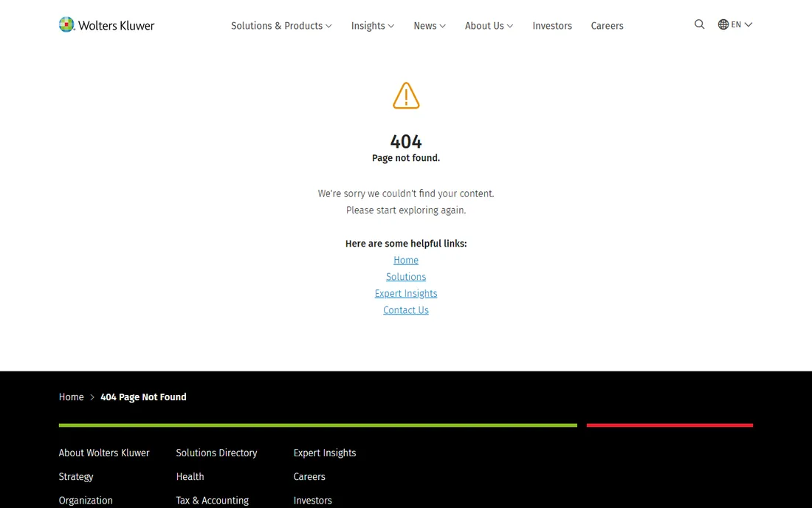Expand the News menu
Viewport: 812px width, 508px height.
(430, 26)
